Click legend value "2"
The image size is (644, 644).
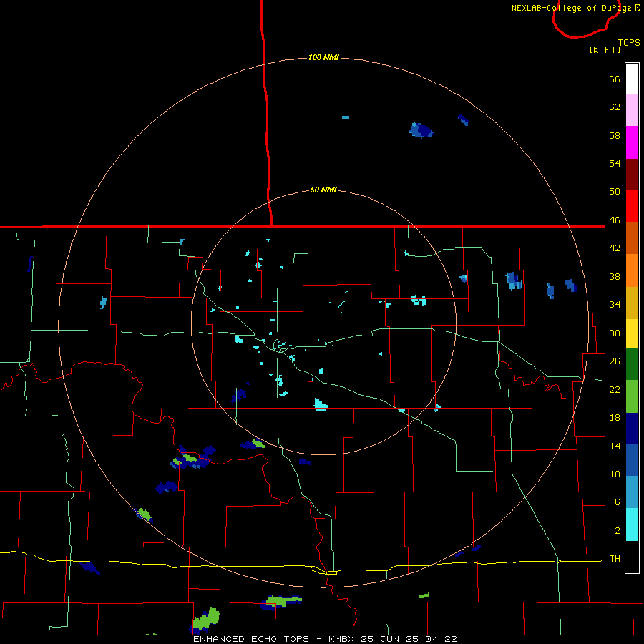coord(618,531)
